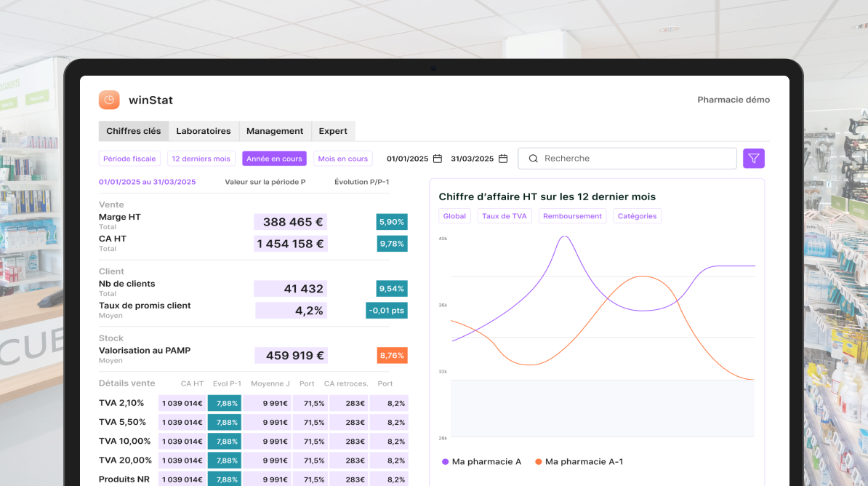Show chart by Taux de TVA
Viewport: 868px width, 486px height.
[x=505, y=216]
